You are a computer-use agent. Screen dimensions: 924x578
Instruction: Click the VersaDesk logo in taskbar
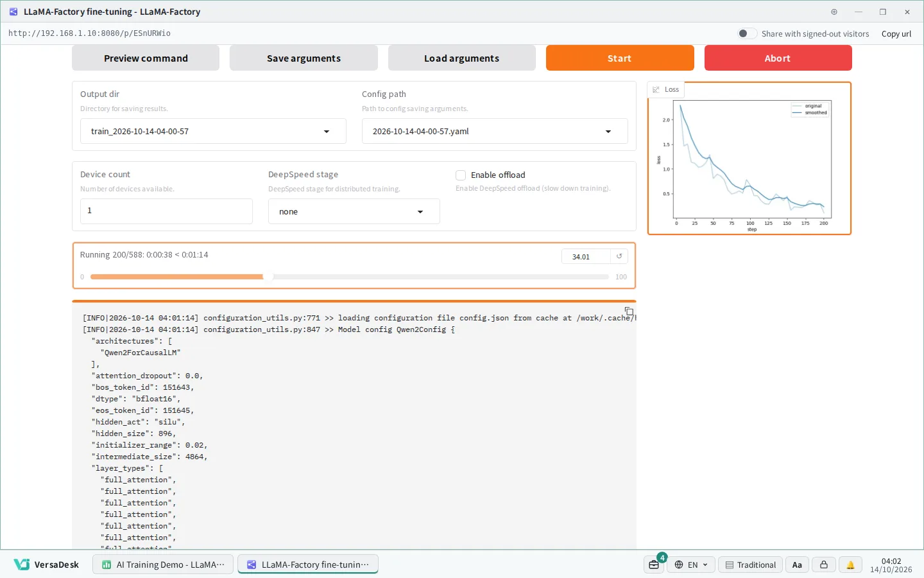coord(46,565)
